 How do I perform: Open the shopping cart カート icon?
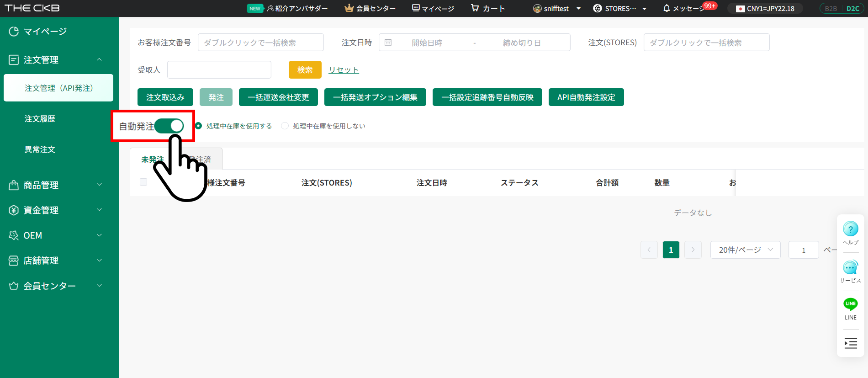click(475, 8)
